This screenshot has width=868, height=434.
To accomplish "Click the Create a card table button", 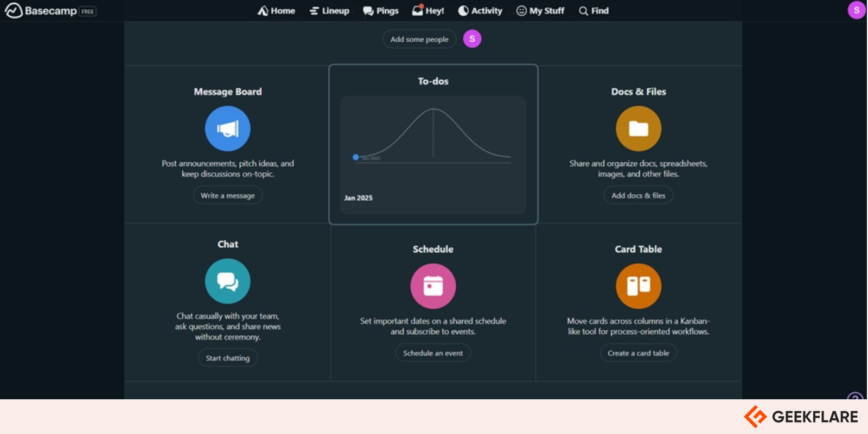I will 639,353.
